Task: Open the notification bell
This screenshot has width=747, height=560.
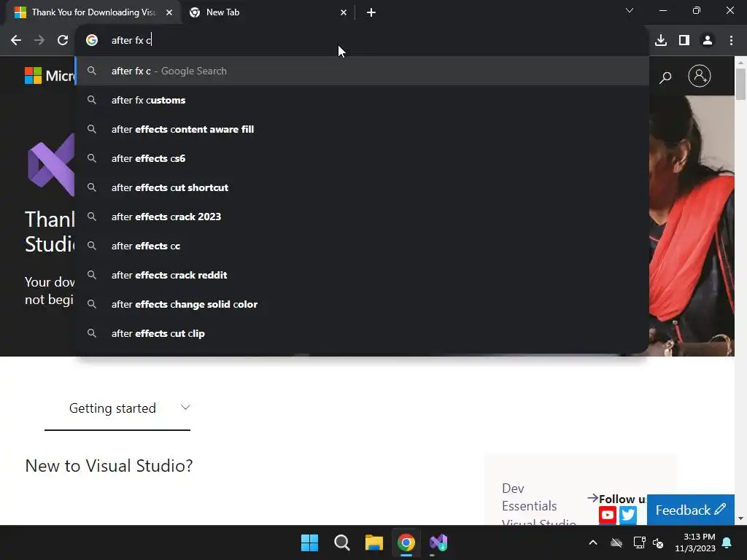Action: 727,542
